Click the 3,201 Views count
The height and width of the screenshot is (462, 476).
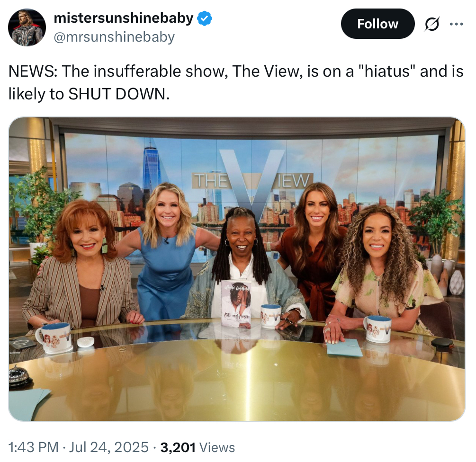(198, 447)
